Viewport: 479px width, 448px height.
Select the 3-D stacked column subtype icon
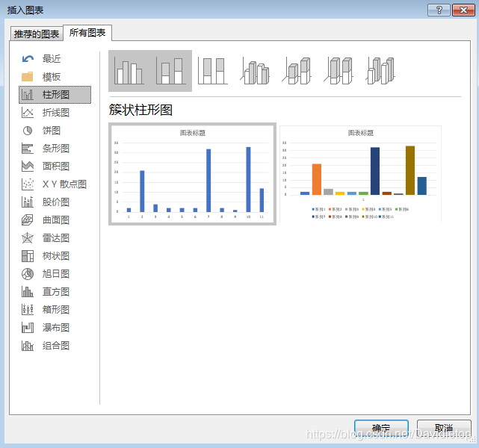pos(297,71)
